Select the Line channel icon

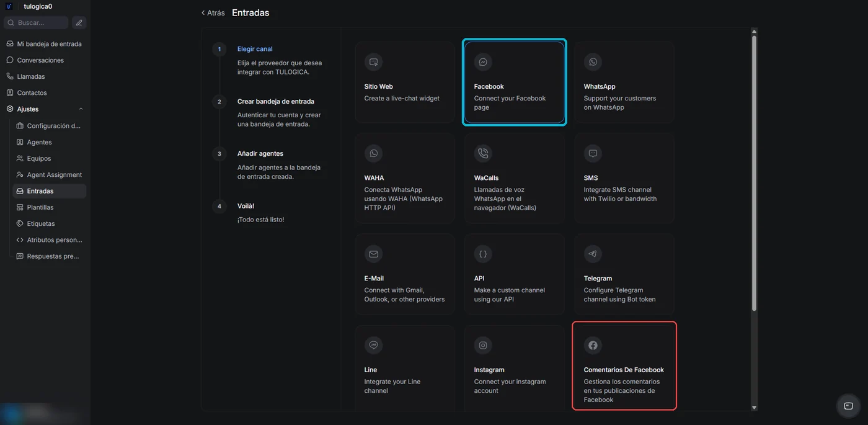[x=373, y=346]
